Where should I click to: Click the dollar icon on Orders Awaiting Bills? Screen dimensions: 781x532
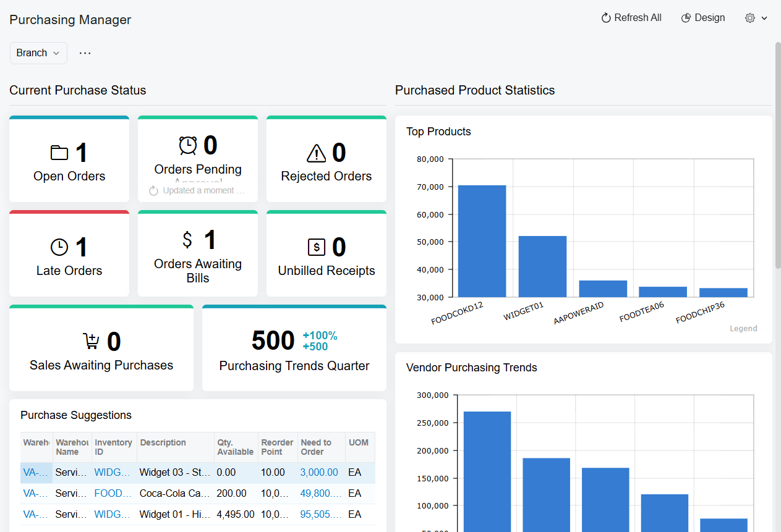188,240
